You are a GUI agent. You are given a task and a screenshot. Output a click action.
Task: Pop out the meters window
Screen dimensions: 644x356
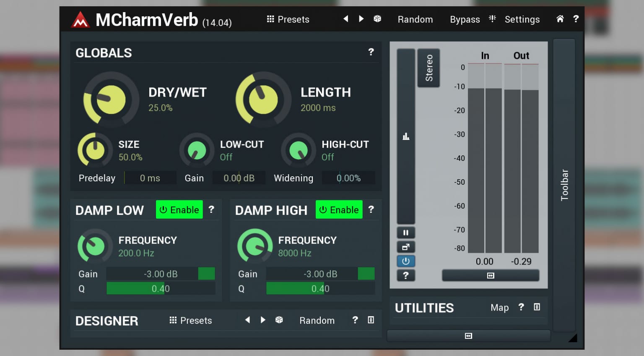(x=406, y=247)
